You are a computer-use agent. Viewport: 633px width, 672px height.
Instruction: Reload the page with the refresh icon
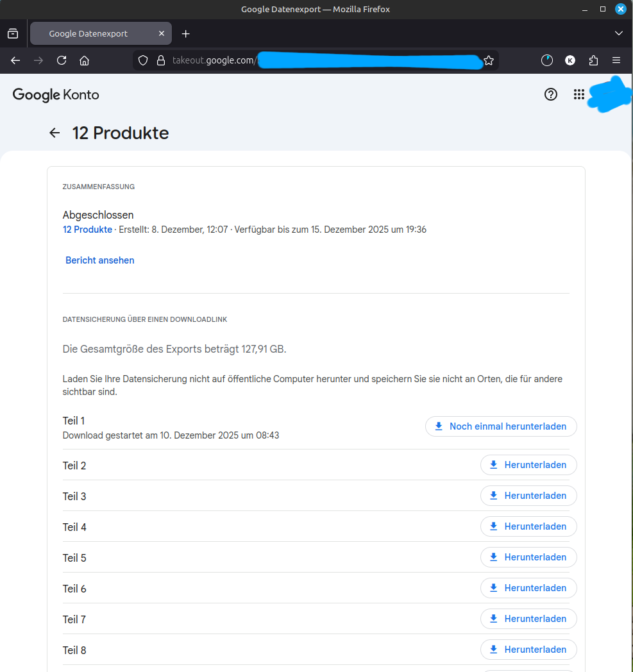point(62,60)
